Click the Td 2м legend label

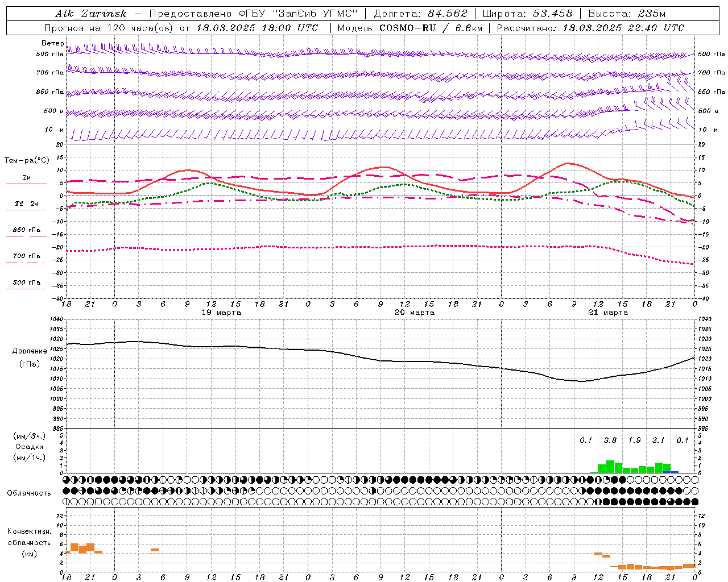(27, 203)
